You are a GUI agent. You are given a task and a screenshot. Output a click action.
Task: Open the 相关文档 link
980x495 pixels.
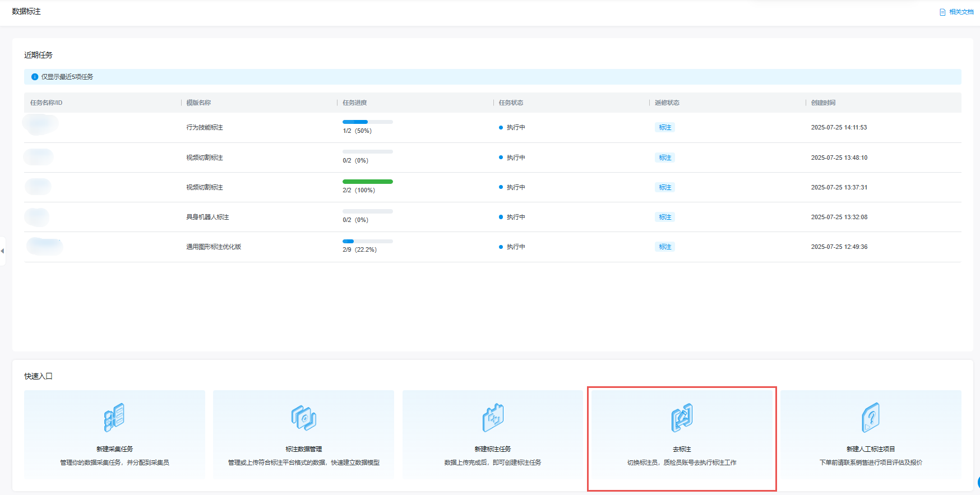point(956,12)
